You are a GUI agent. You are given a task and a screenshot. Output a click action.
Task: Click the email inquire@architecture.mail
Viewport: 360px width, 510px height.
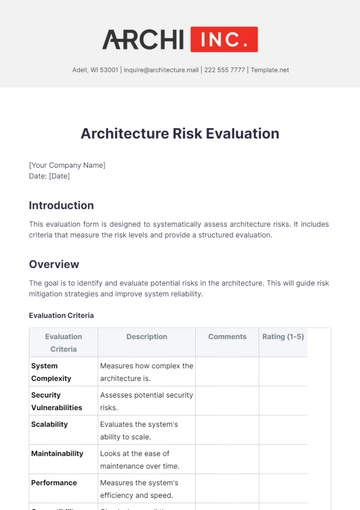coord(161,70)
